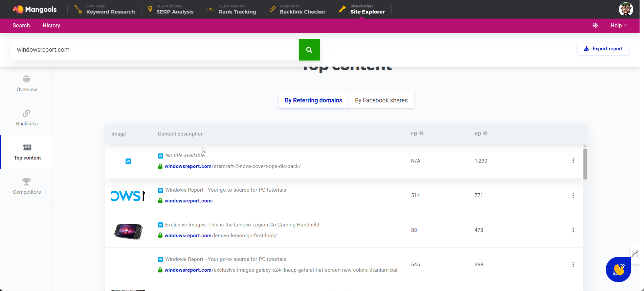This screenshot has height=291, width=644.
Task: Click the Mangools logo
Action: [x=35, y=9]
